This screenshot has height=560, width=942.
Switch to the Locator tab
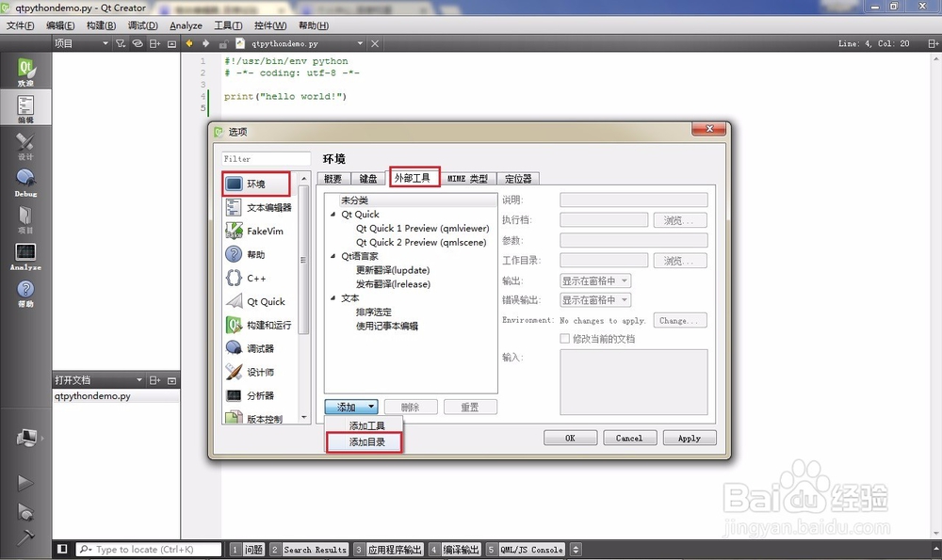(x=518, y=178)
